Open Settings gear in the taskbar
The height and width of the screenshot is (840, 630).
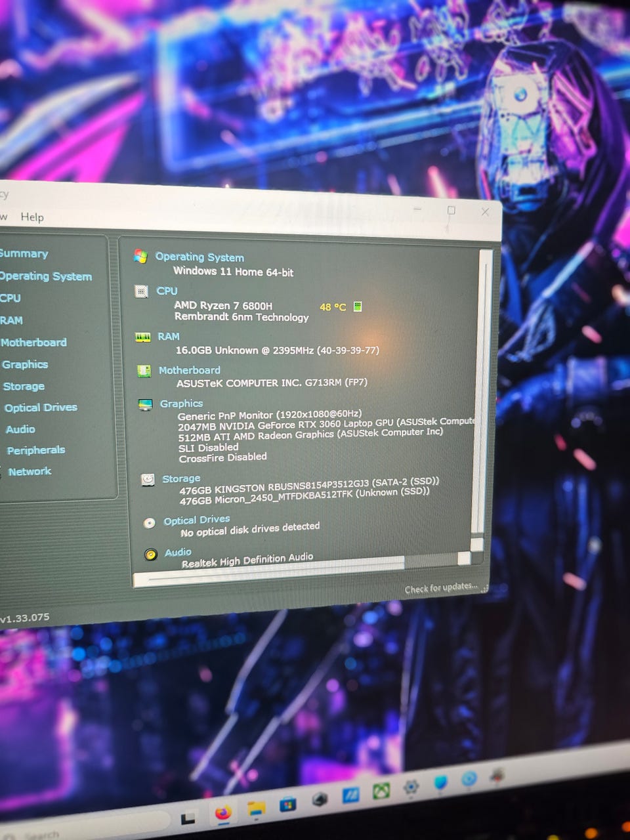pyautogui.click(x=411, y=786)
